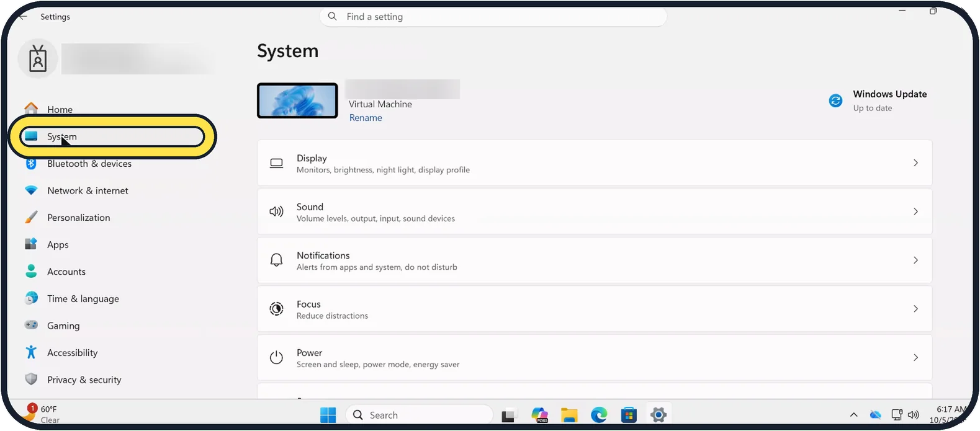Open File Explorer from the taskbar
This screenshot has width=980, height=431.
[569, 415]
